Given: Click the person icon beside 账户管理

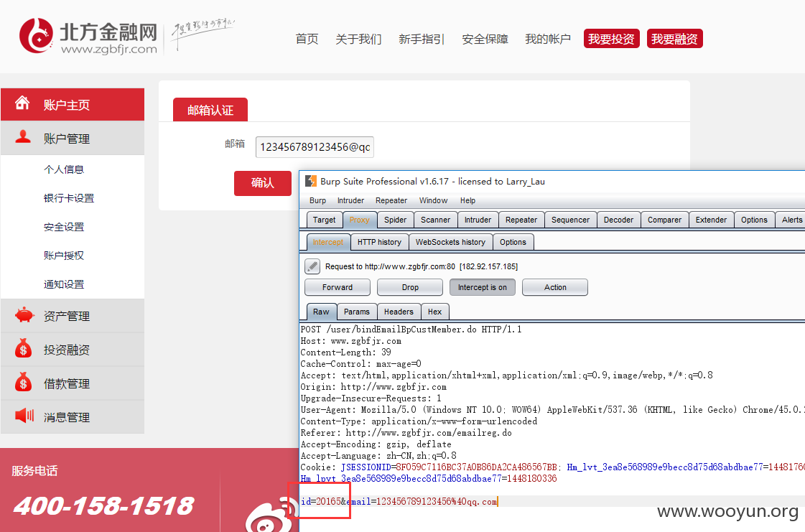Looking at the screenshot, I should pyautogui.click(x=22, y=136).
